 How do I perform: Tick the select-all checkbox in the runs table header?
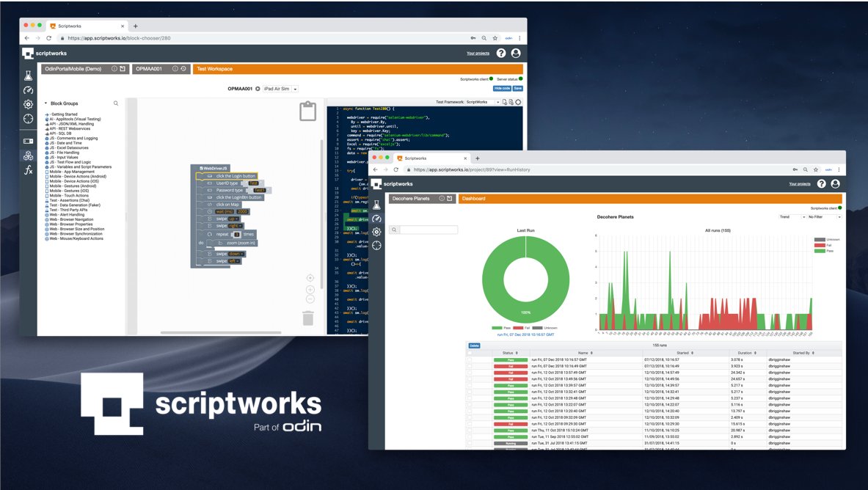470,353
